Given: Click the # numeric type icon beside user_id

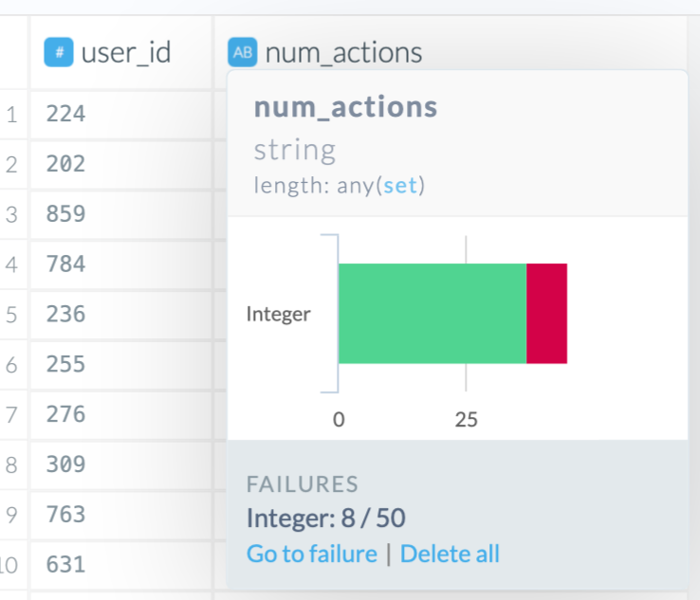Looking at the screenshot, I should (x=59, y=52).
